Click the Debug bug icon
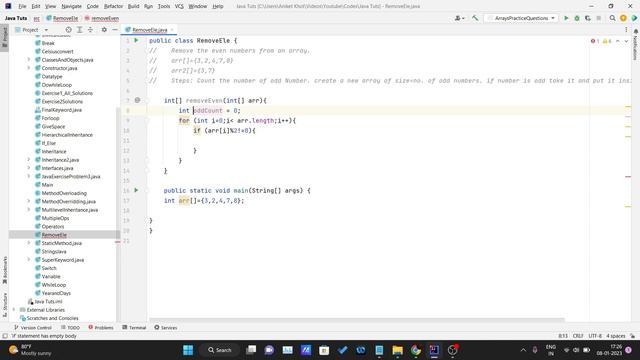The height and width of the screenshot is (360, 640). 577,18
